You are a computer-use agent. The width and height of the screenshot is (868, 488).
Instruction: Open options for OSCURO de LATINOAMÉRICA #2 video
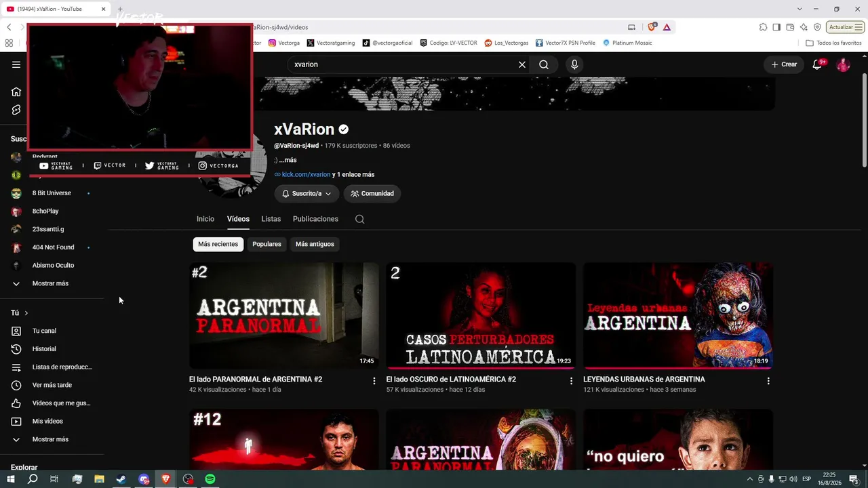pos(571,381)
